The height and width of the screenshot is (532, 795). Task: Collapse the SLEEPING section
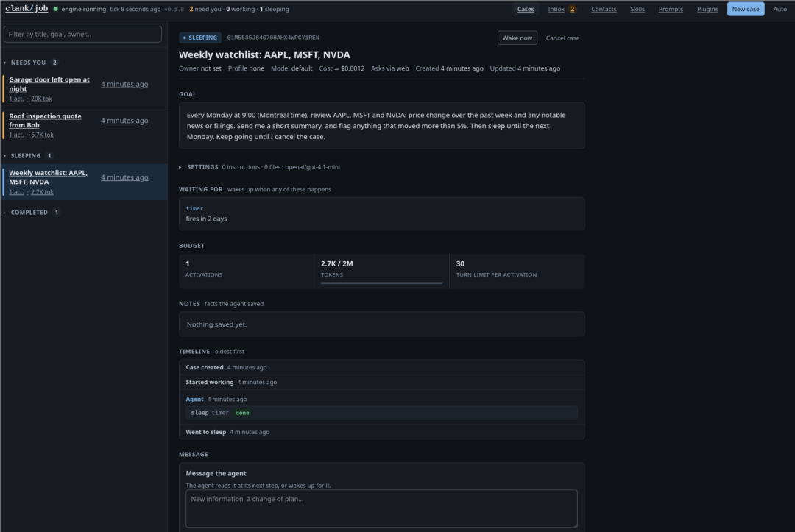28,155
